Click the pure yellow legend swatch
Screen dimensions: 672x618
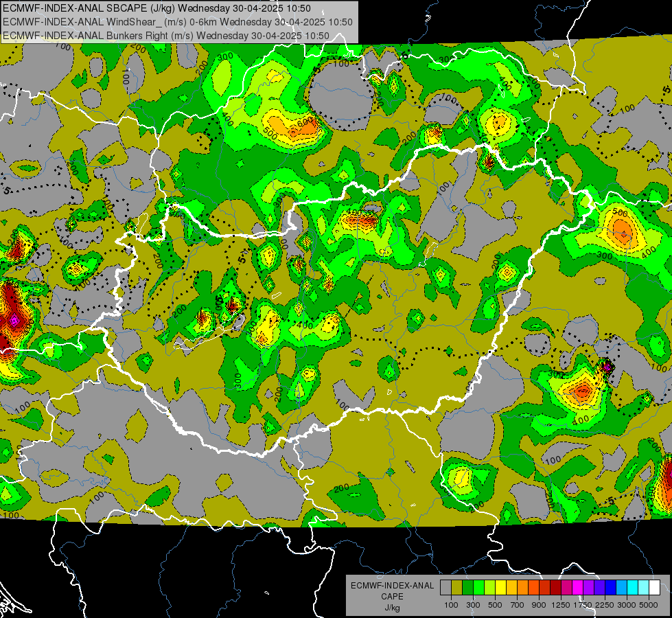pos(500,588)
